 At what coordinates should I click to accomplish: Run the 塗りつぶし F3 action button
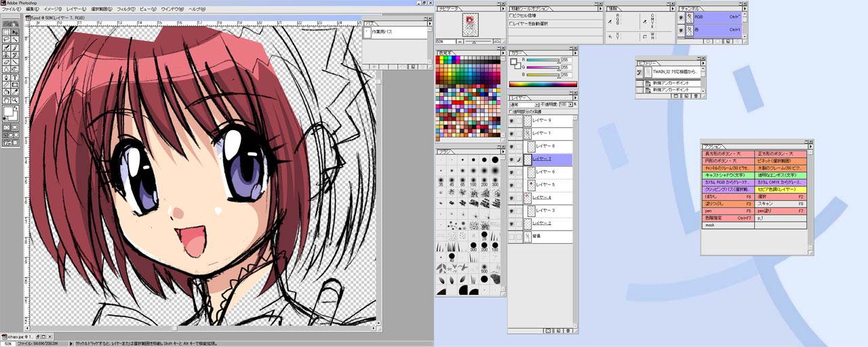728,204
